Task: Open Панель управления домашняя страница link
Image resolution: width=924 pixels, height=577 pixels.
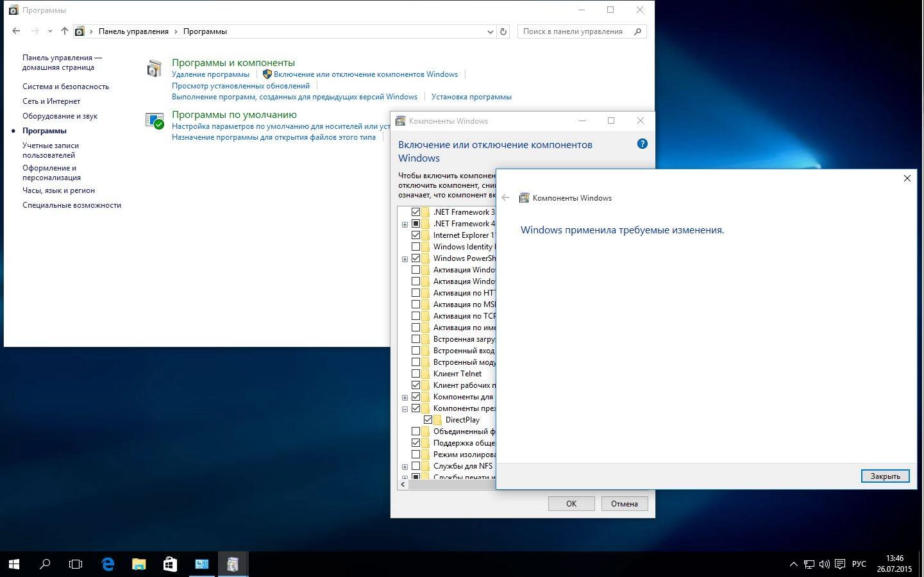Action: (x=62, y=62)
